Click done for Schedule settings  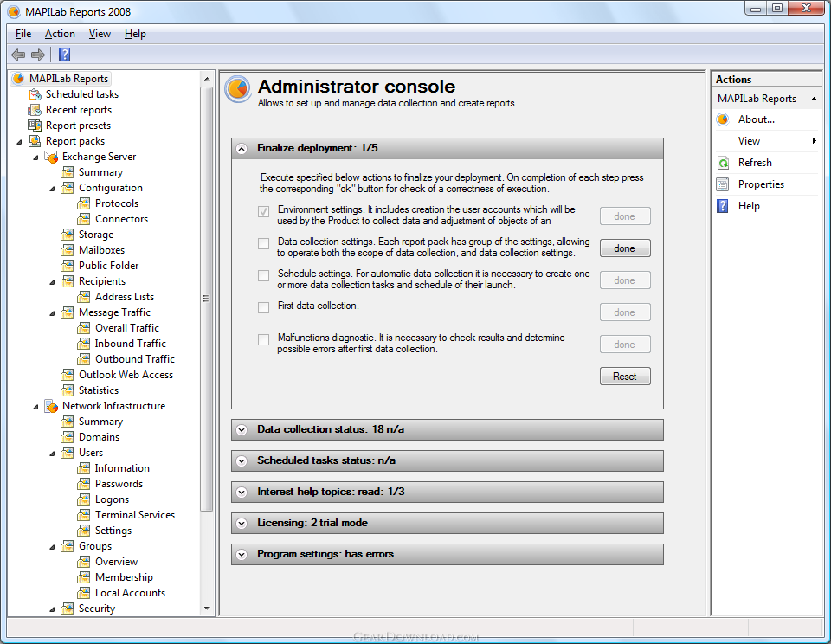(x=625, y=280)
